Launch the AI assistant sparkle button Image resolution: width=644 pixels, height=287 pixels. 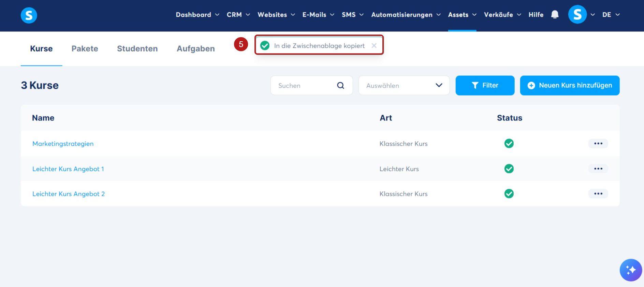[x=631, y=270]
